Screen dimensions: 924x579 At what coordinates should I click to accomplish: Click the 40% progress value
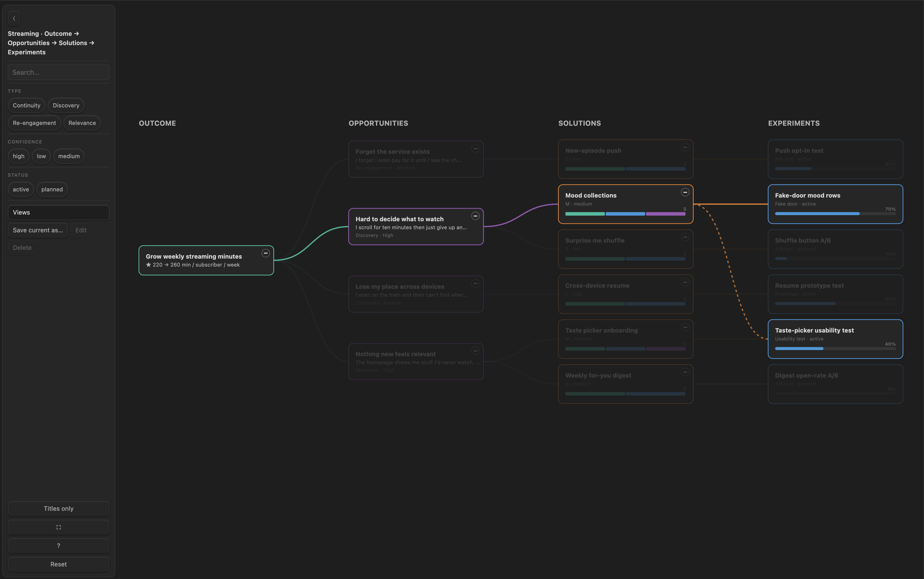890,344
